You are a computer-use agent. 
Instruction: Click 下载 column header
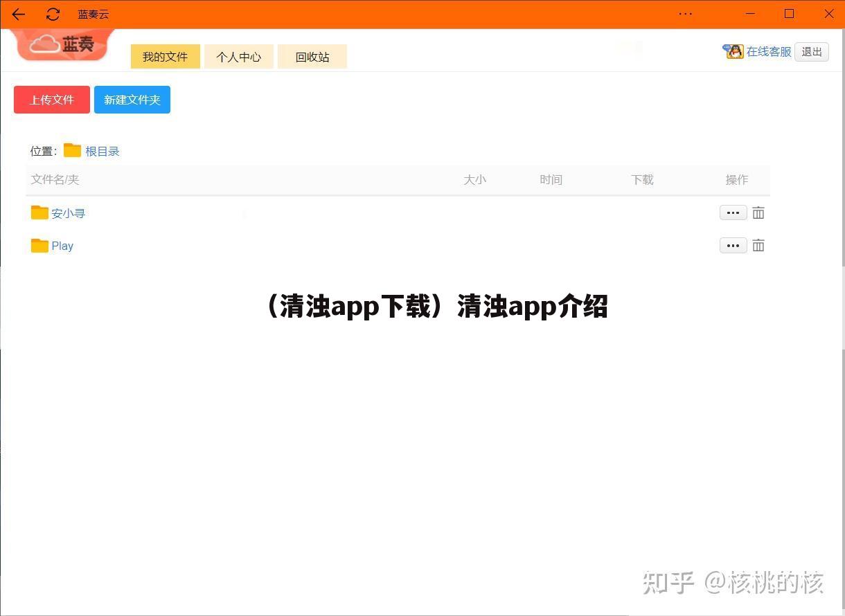point(643,180)
